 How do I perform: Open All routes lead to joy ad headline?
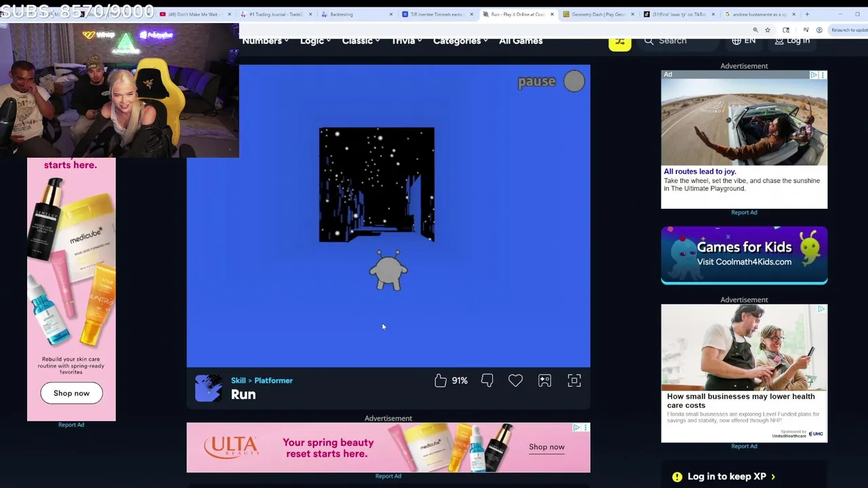699,171
